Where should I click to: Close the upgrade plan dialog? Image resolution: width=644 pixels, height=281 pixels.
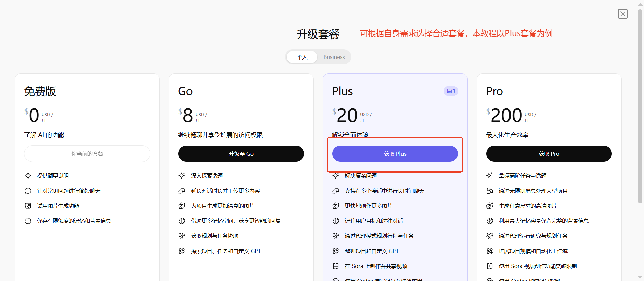click(623, 14)
